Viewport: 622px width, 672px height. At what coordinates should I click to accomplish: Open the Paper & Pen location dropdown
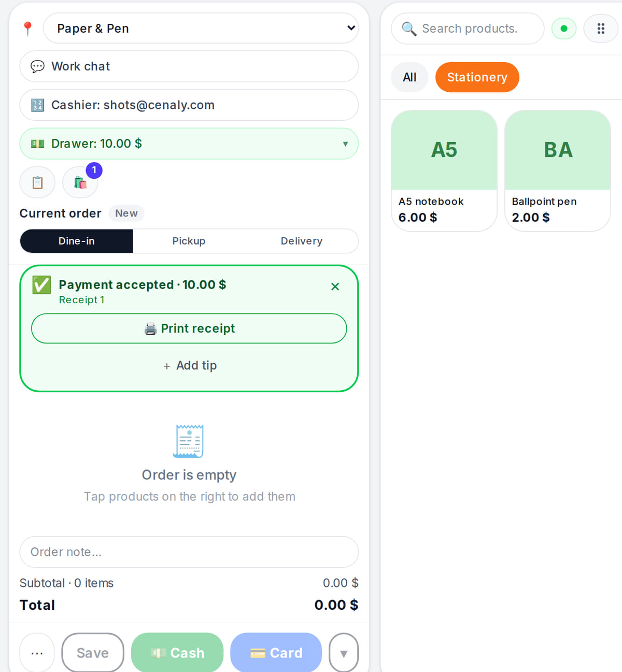tap(201, 28)
